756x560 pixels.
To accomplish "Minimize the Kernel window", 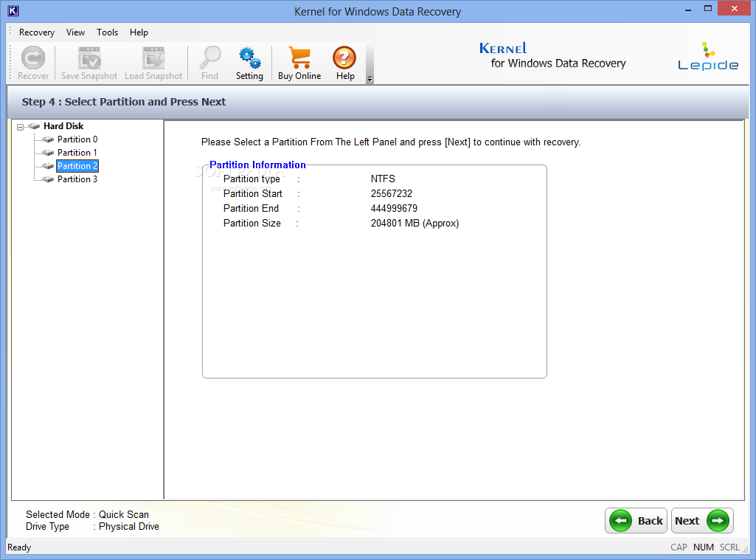I will pyautogui.click(x=688, y=10).
